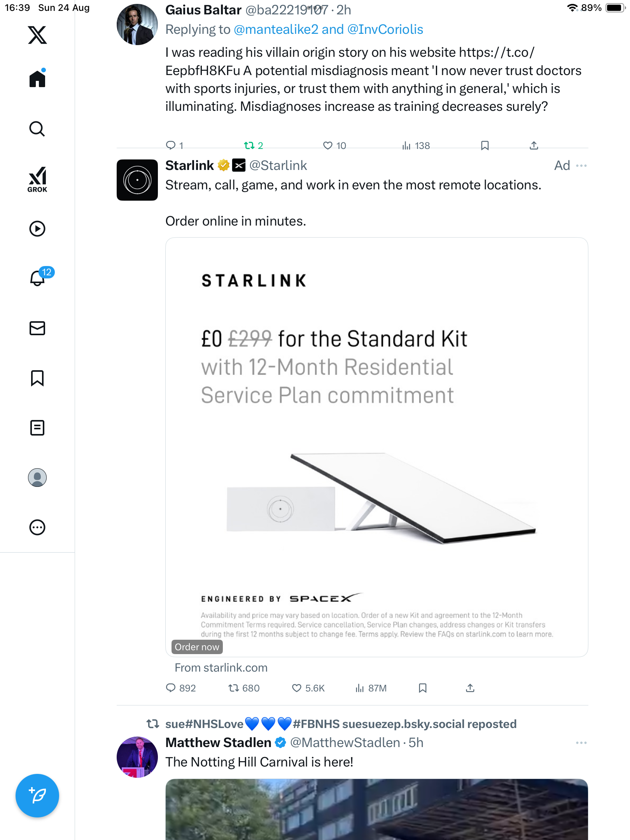Go to Home feed icon
Image resolution: width=630 pixels, height=840 pixels.
(37, 79)
